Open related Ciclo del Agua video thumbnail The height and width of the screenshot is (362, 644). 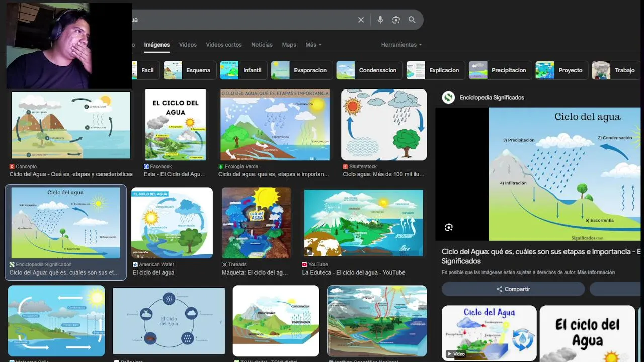[489, 333]
